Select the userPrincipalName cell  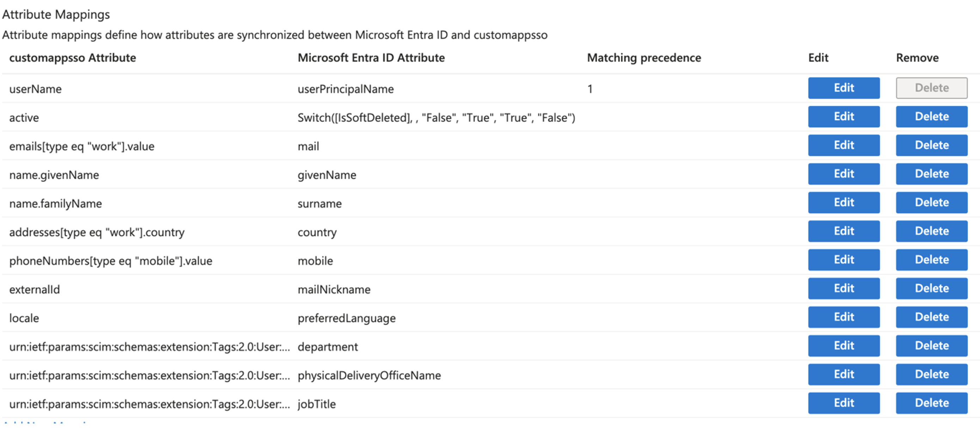coord(345,89)
